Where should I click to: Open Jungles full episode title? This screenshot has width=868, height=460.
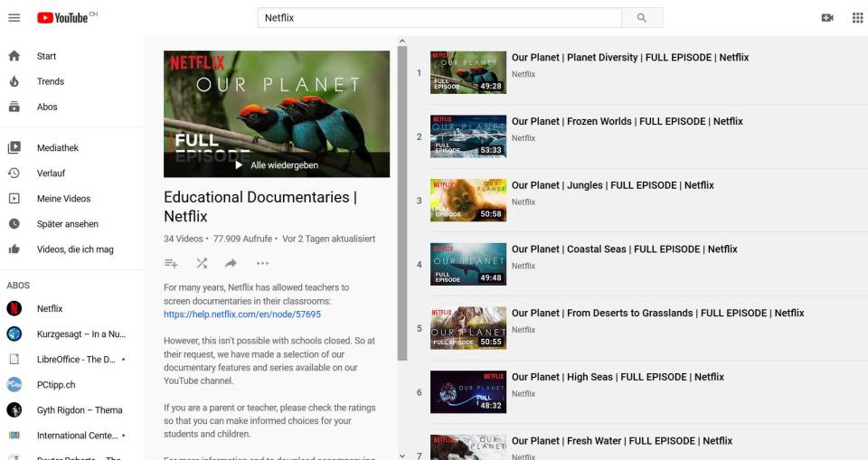point(613,185)
